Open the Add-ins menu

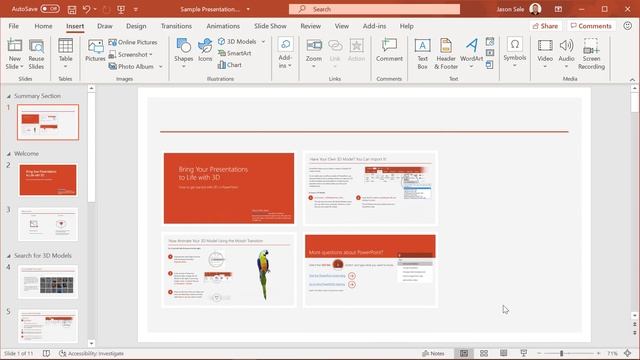285,53
